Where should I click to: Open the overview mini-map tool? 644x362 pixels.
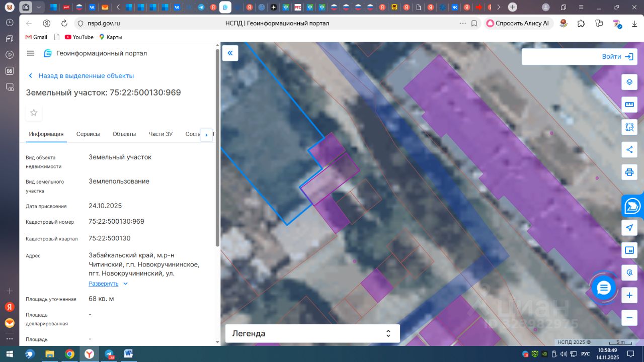click(629, 250)
